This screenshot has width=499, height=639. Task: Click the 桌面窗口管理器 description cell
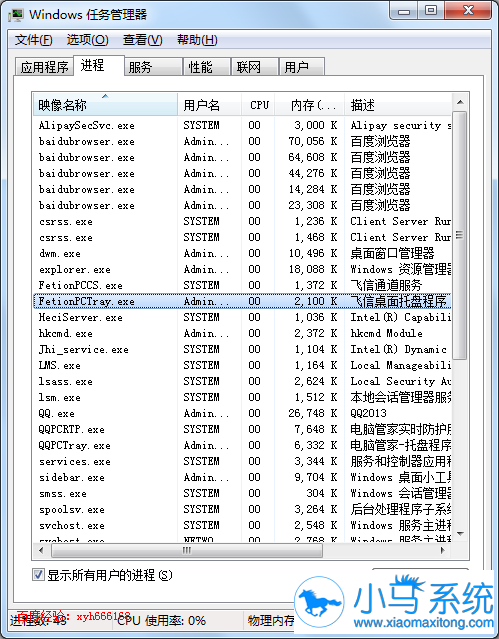(x=392, y=253)
